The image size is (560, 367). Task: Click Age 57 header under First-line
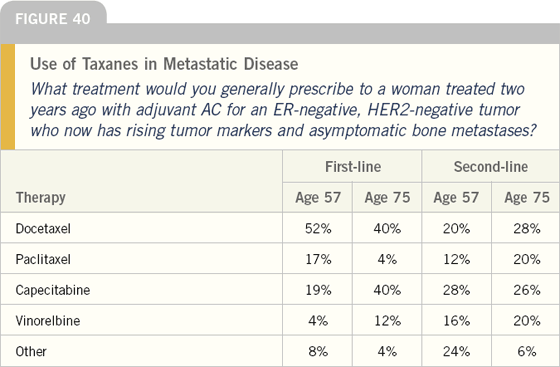click(x=318, y=197)
